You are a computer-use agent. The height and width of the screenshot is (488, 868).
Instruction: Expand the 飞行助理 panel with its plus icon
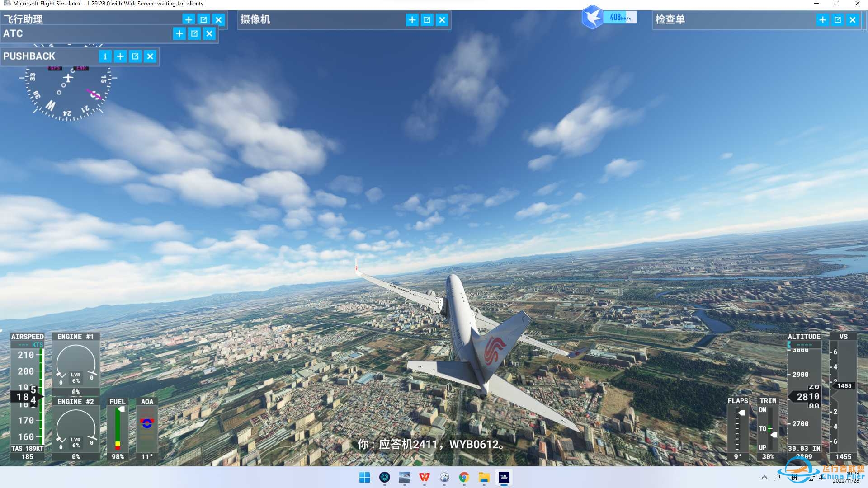[x=189, y=19]
